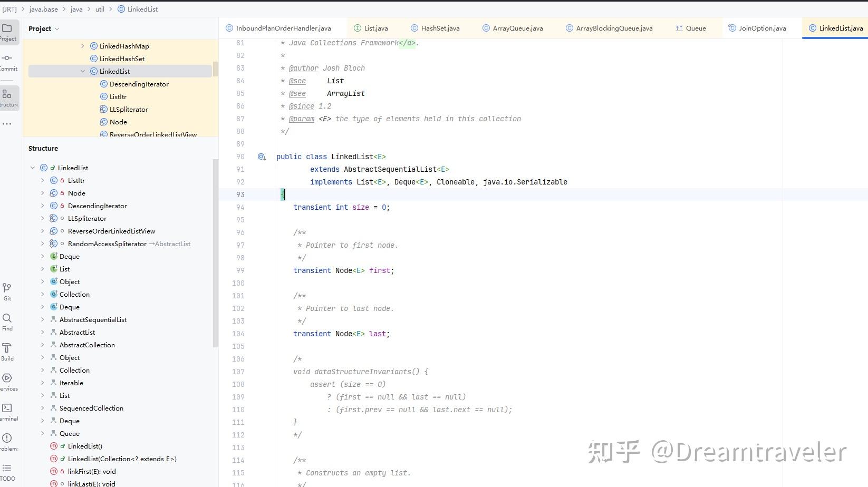Click java.base in the breadcrumb bar
This screenshot has height=487, width=868.
tap(43, 9)
